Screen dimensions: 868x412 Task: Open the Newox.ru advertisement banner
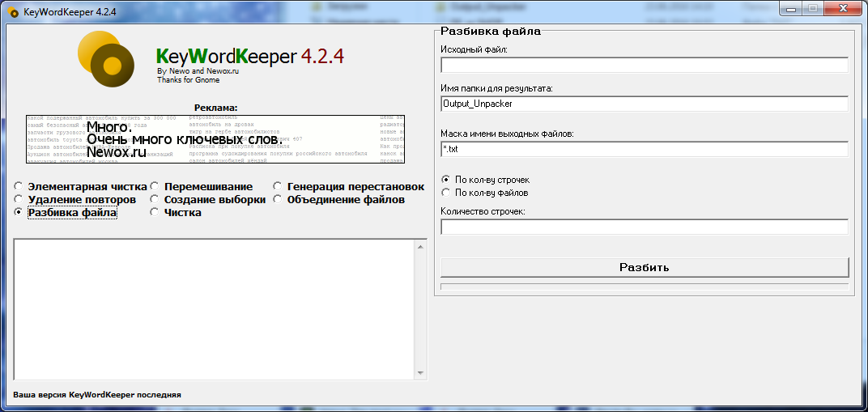point(215,138)
